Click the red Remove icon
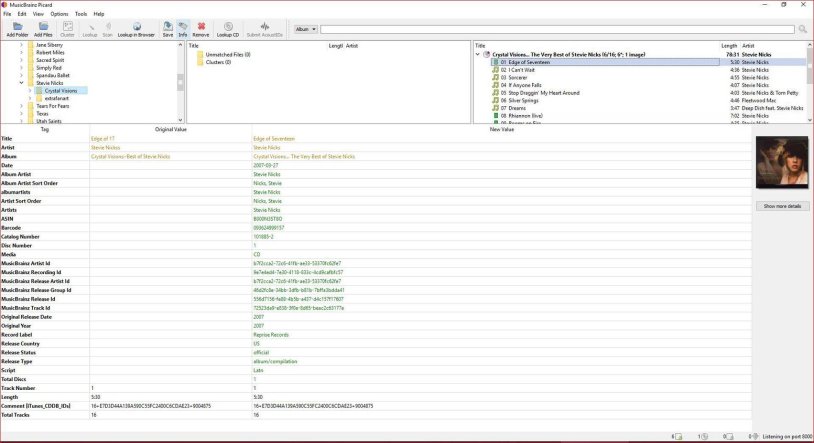Viewport: 814px width, 443px height. (201, 29)
